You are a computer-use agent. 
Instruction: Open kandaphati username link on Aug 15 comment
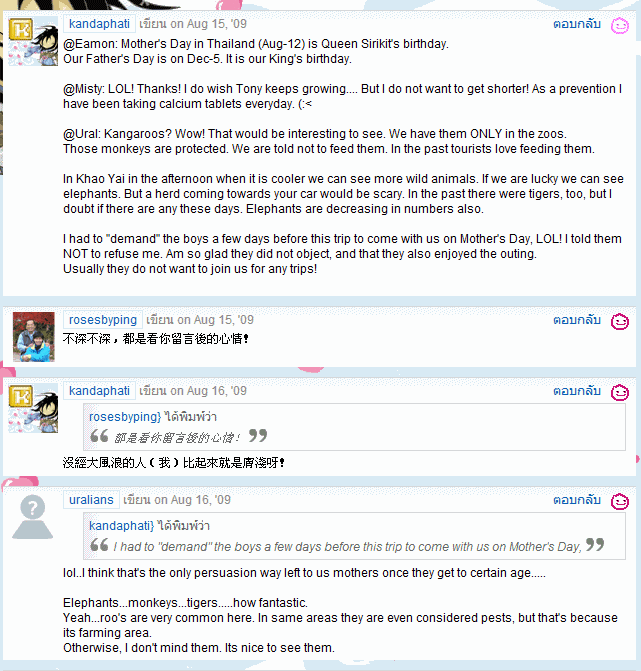click(99, 24)
